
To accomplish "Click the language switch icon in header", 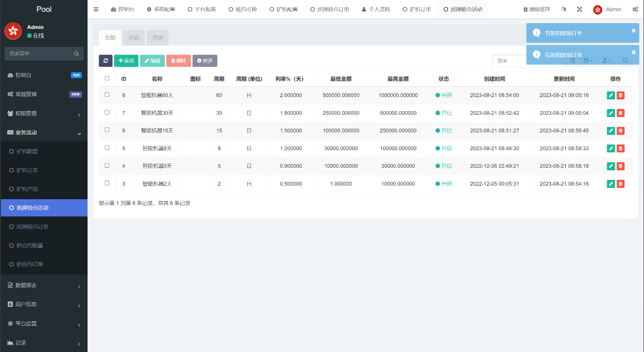I will pos(564,9).
